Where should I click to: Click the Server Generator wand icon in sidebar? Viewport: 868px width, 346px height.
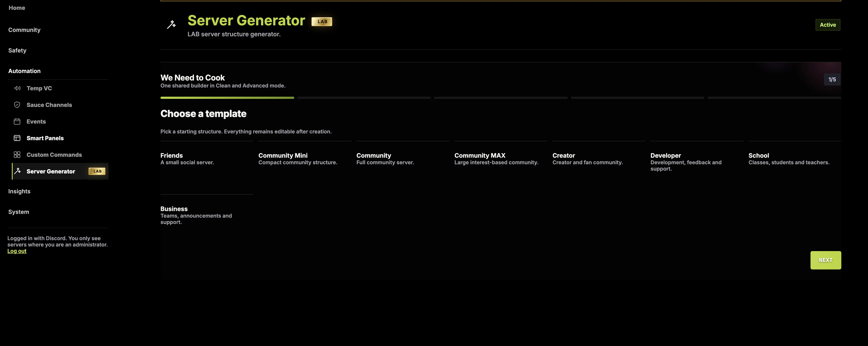pyautogui.click(x=17, y=171)
